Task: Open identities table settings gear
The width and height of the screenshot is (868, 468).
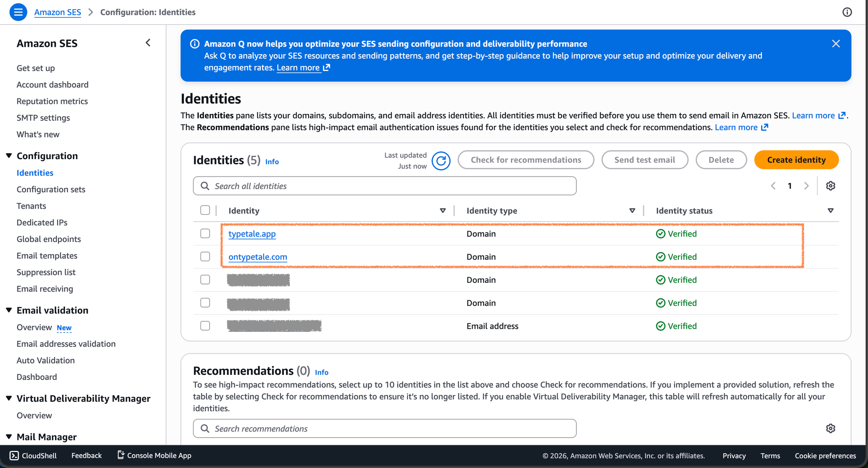Action: click(830, 186)
